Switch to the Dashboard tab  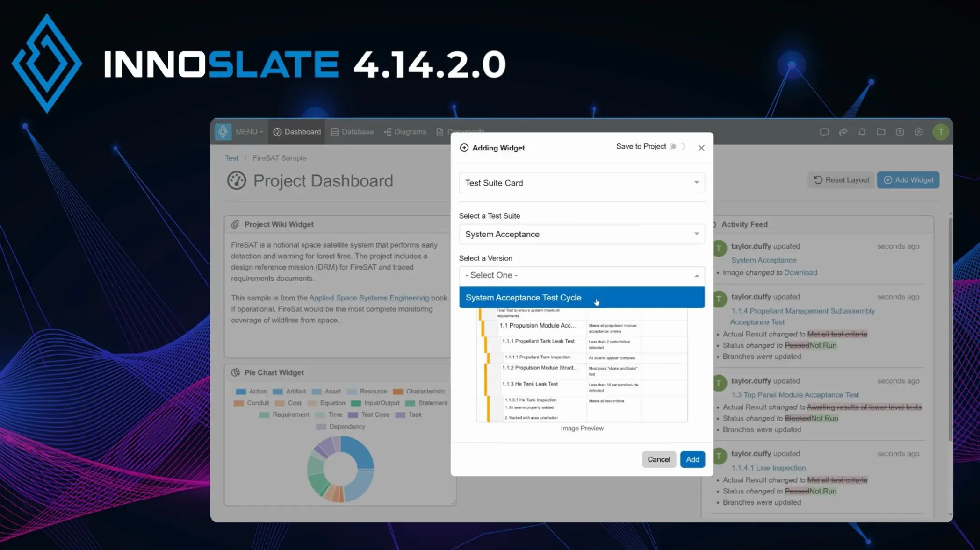(297, 132)
